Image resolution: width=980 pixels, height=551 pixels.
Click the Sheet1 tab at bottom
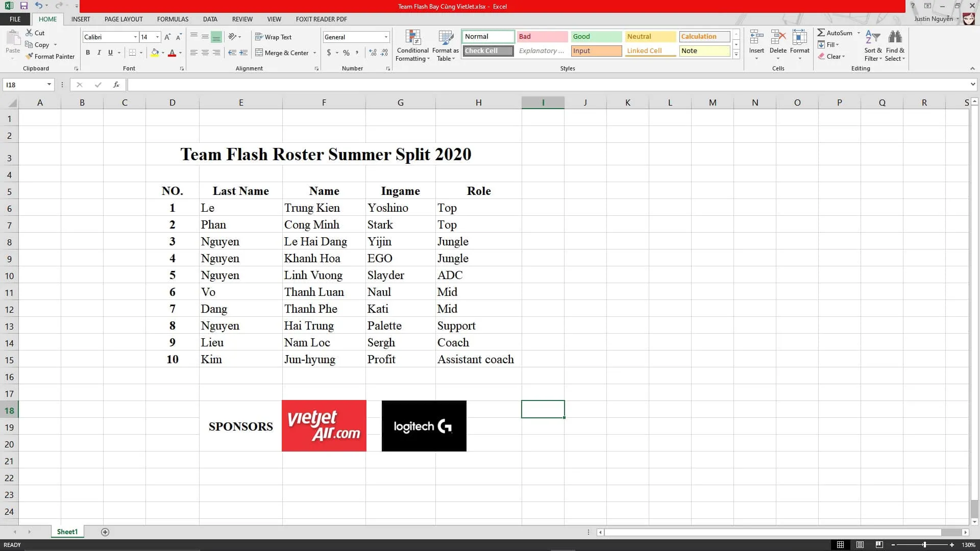tap(67, 532)
